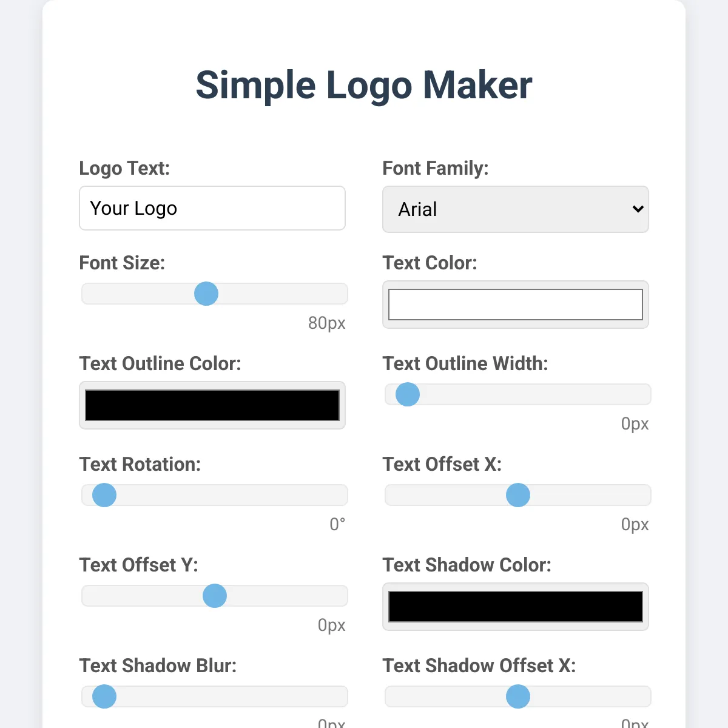Click the Text Shadow Offset X slider handle

518,696
